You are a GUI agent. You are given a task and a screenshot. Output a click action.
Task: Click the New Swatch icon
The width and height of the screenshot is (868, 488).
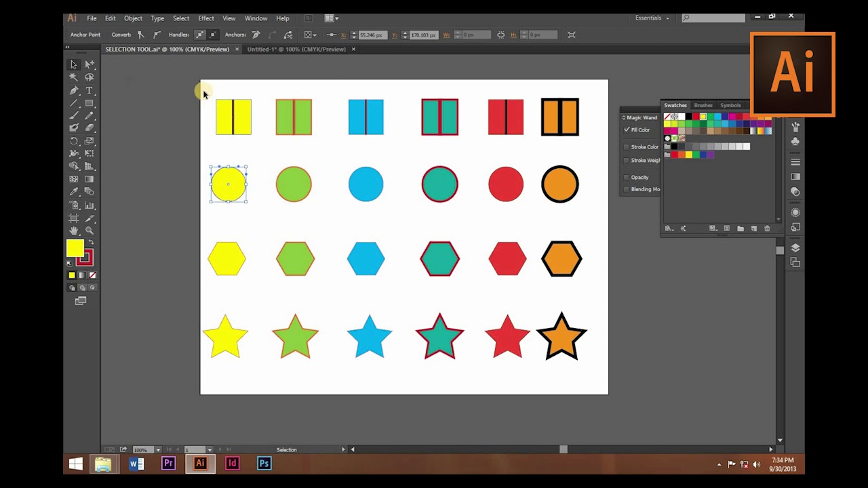click(753, 228)
